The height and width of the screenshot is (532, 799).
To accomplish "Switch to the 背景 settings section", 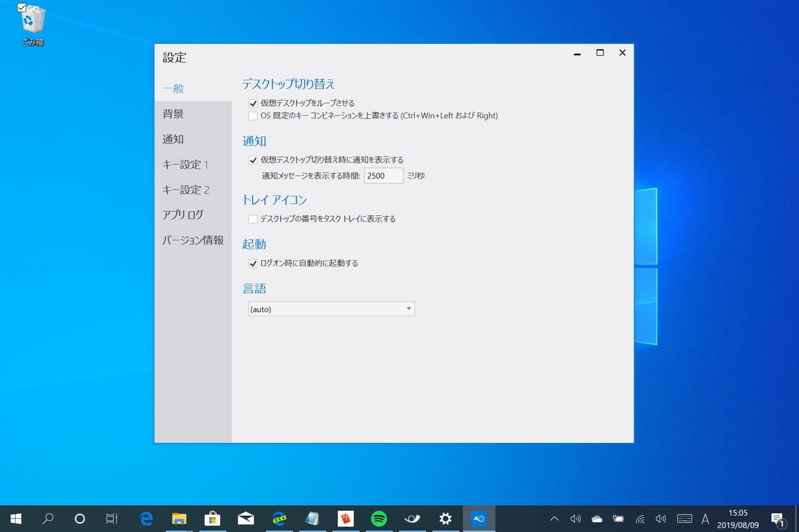I will coord(174,114).
